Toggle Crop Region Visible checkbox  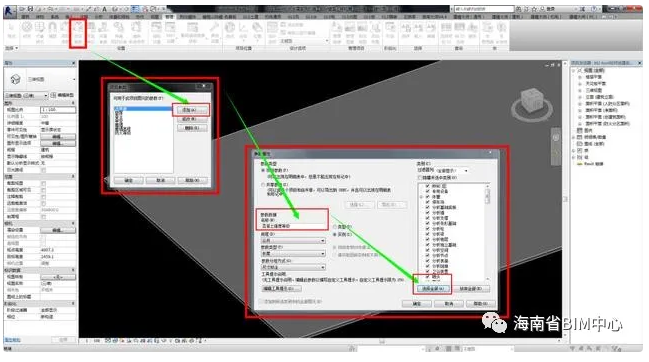coord(43,190)
